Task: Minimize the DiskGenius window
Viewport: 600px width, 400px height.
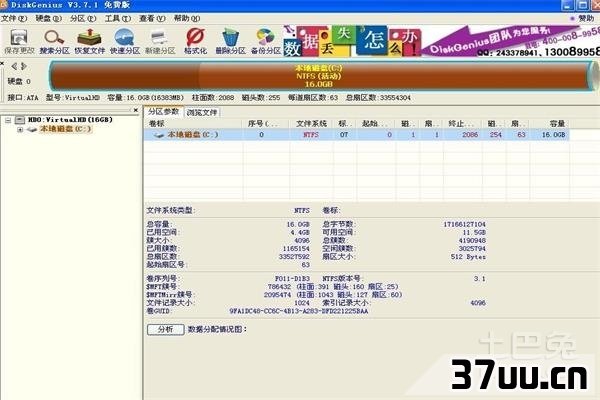Action: pos(567,5)
